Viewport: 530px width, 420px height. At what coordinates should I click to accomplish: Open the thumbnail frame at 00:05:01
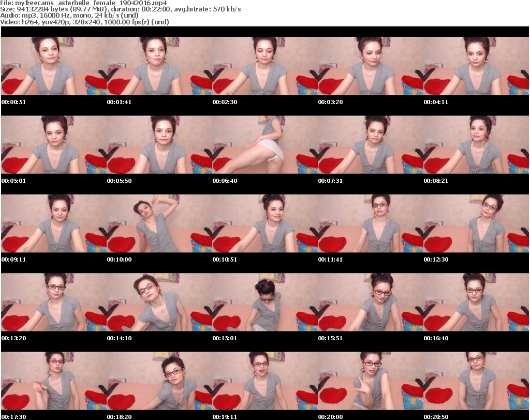pos(54,144)
